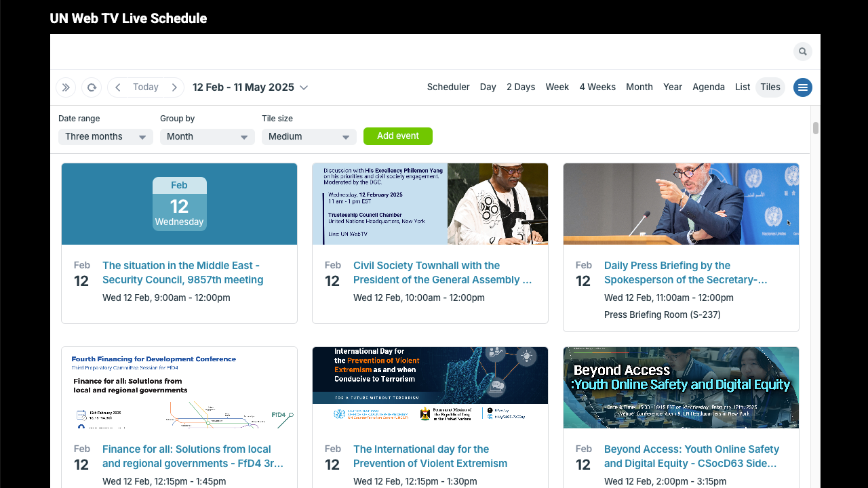Switch to Month view

point(639,87)
